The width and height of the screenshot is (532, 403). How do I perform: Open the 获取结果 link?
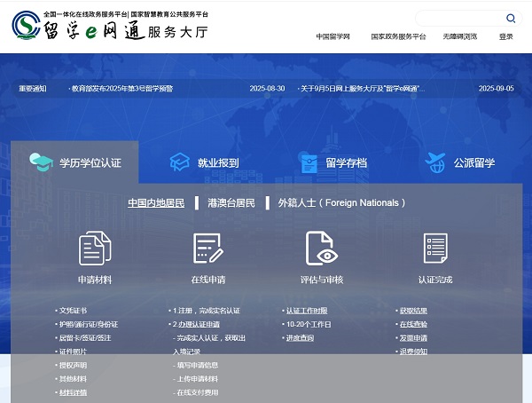tap(413, 311)
